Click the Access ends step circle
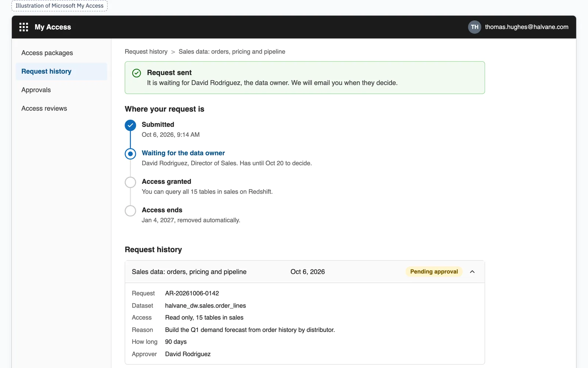This screenshot has width=588, height=368. click(130, 211)
